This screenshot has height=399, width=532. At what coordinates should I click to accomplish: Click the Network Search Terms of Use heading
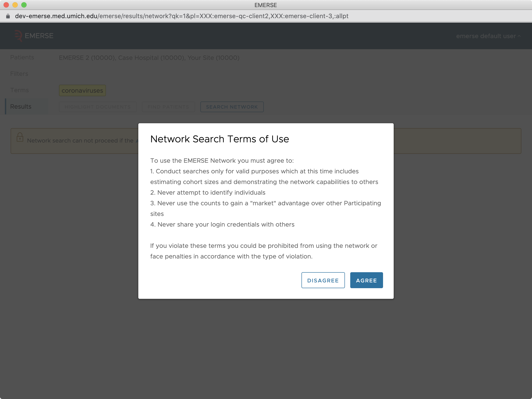point(220,139)
